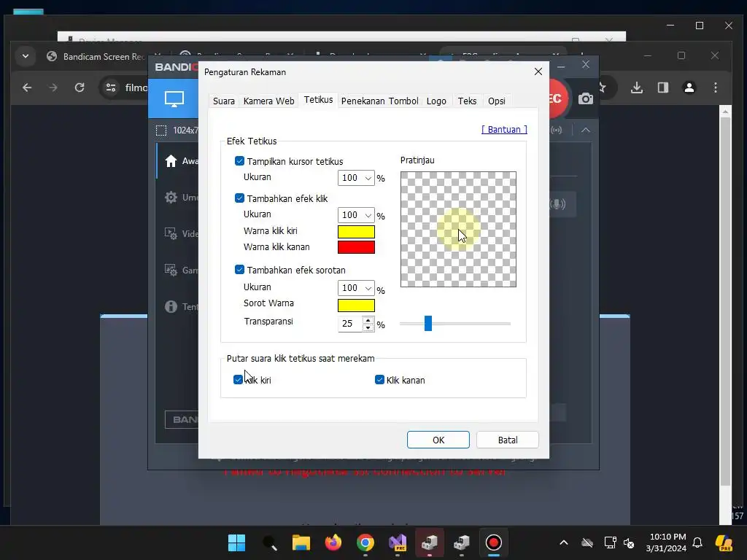Screen dimensions: 747x560
Task: Select the Tetikus tab
Action: pos(318,99)
